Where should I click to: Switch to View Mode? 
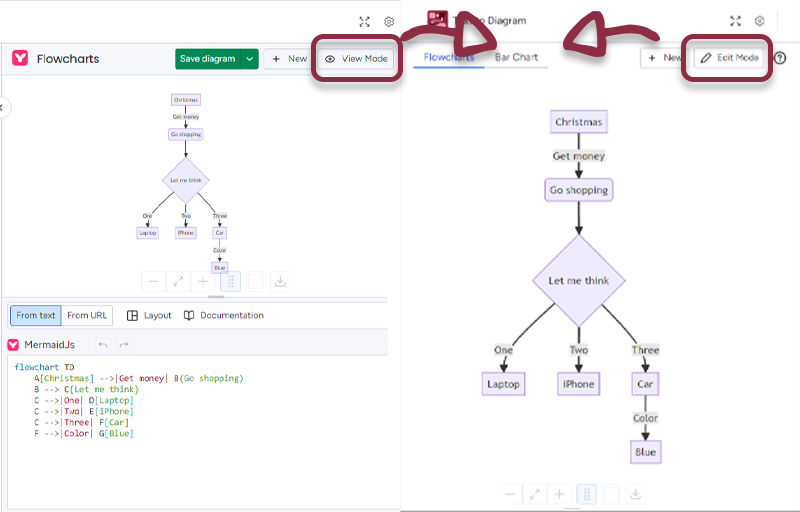click(357, 59)
